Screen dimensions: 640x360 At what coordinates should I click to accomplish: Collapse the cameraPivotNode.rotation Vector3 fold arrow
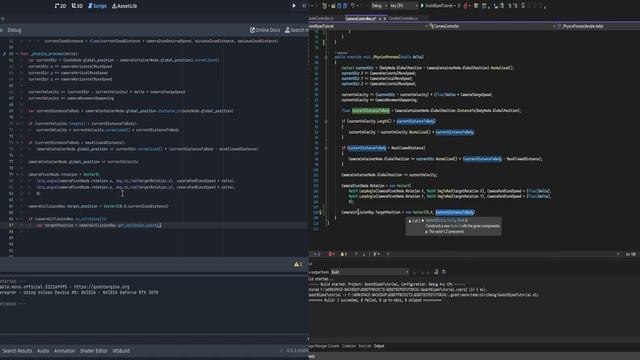coord(18,174)
